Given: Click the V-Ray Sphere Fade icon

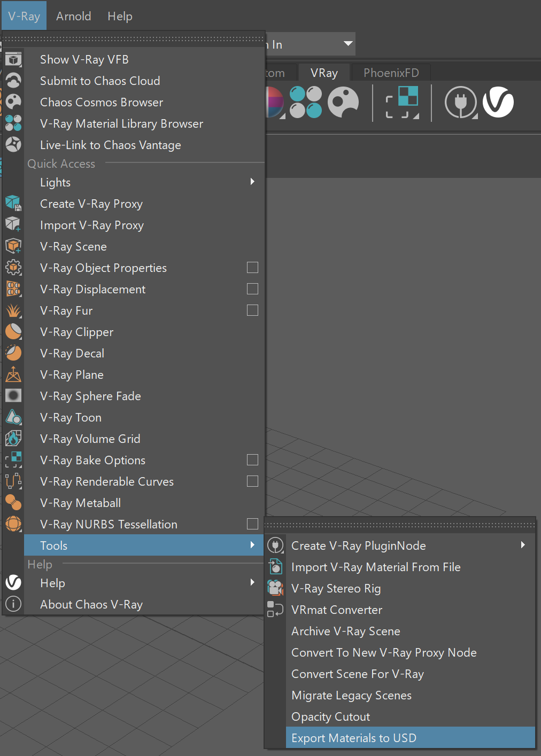Looking at the screenshot, I should coord(13,396).
